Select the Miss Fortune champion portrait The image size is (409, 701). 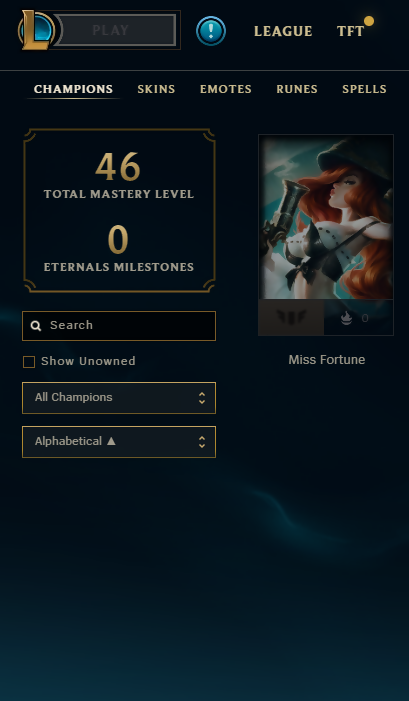tap(326, 217)
